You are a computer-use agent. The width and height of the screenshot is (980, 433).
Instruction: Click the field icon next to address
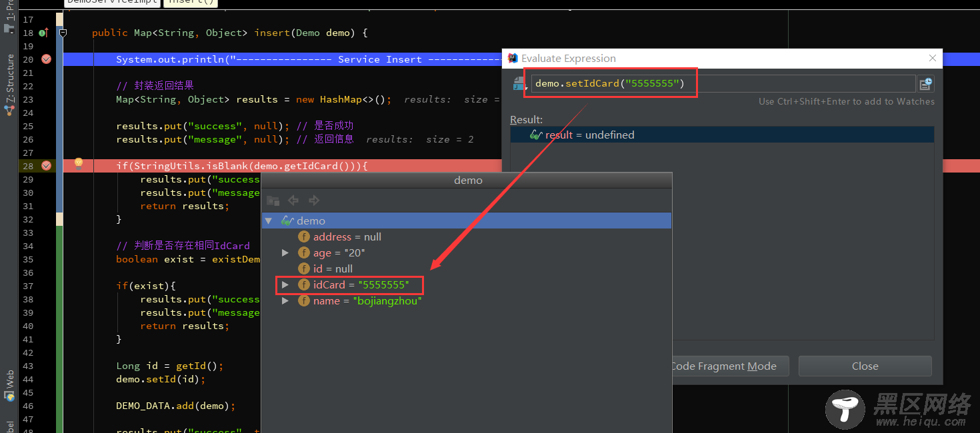pos(304,236)
